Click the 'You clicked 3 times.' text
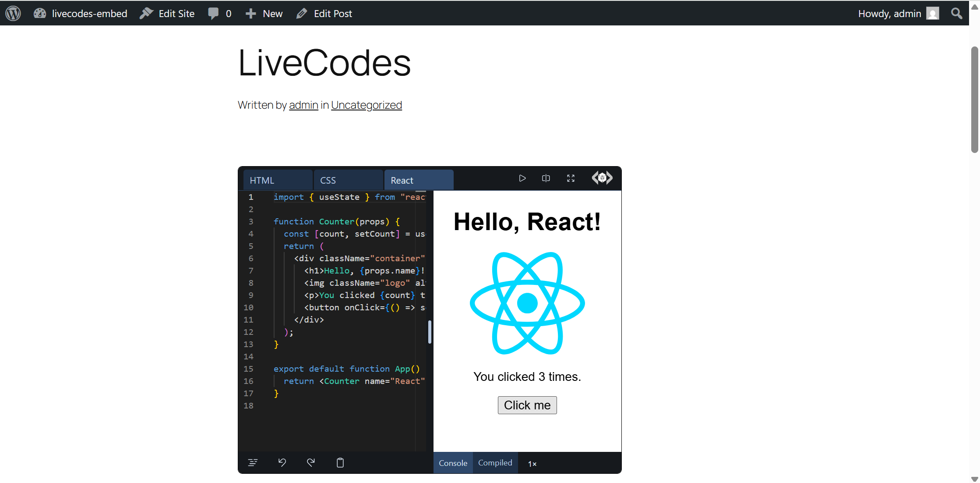This screenshot has width=980, height=483. coord(527,377)
